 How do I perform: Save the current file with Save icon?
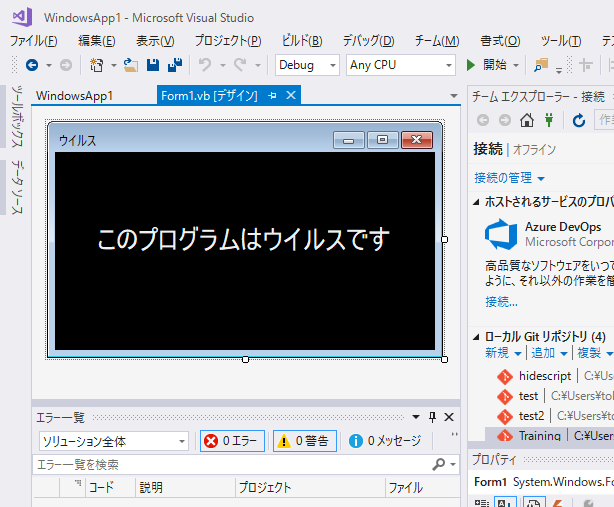coord(153,65)
